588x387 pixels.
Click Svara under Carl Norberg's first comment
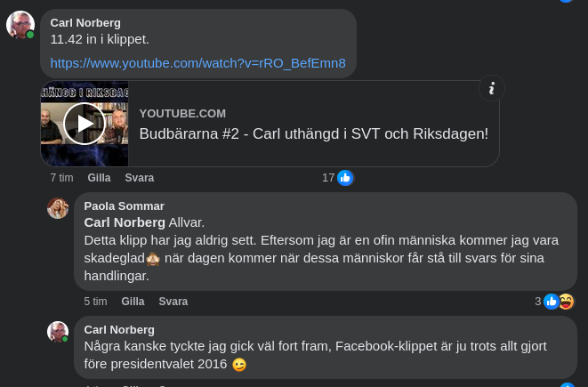pyautogui.click(x=140, y=178)
